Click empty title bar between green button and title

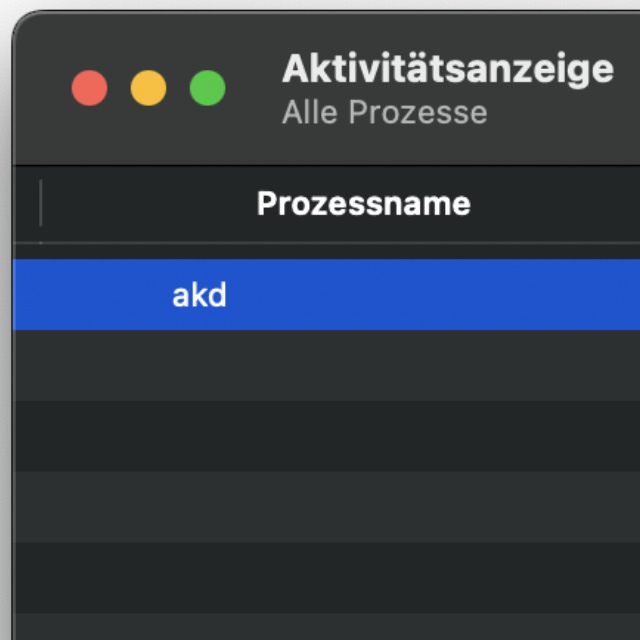click(254, 88)
